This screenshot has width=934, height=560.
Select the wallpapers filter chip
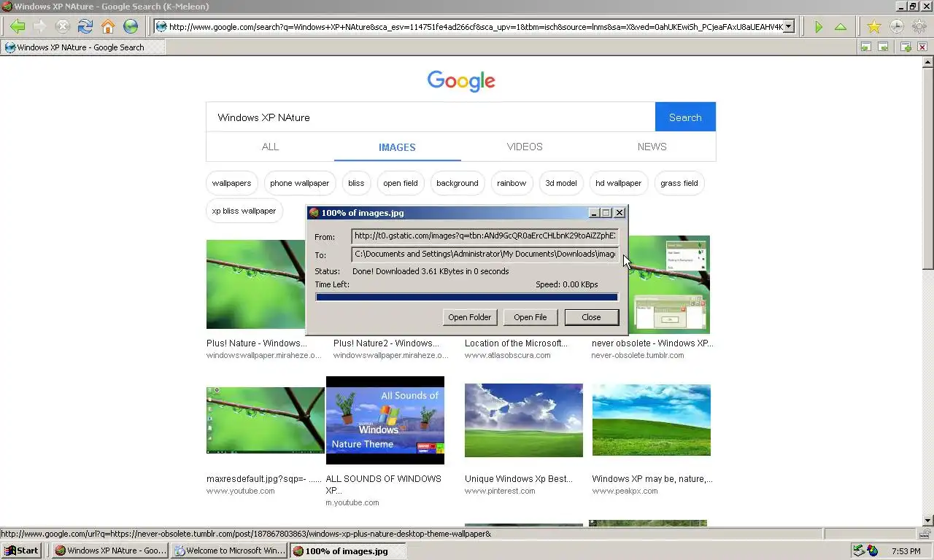[231, 183]
